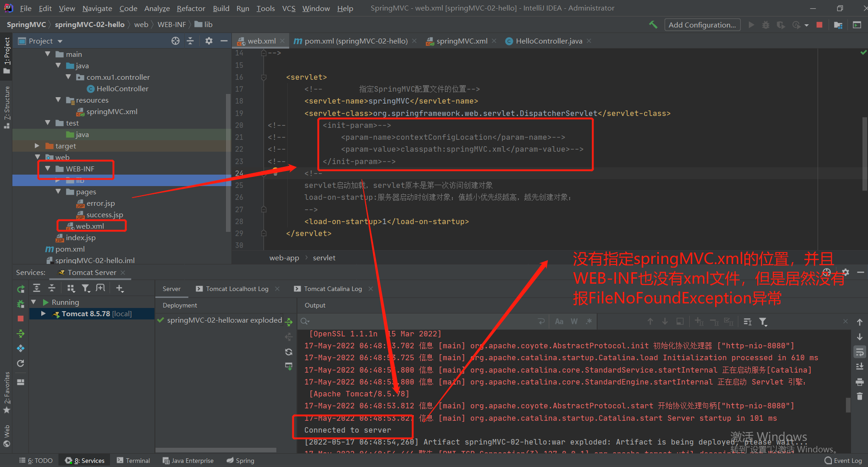Click Deploy All in the Services left strip
The width and height of the screenshot is (868, 467).
(x=21, y=334)
